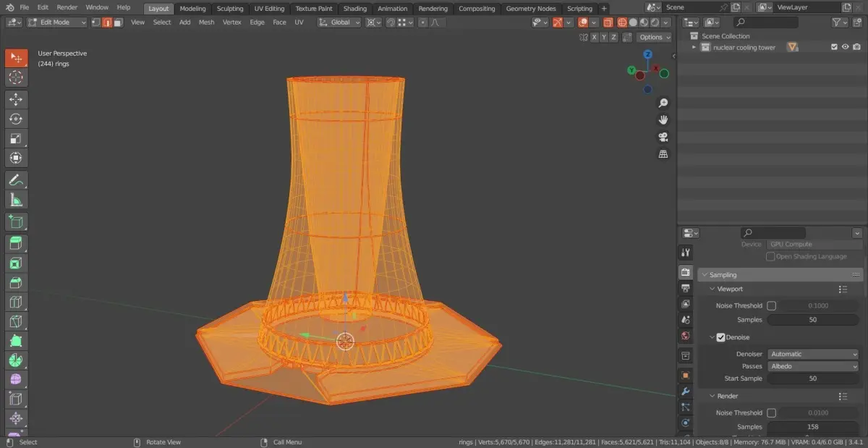Switch to vertex select mode

pos(96,22)
